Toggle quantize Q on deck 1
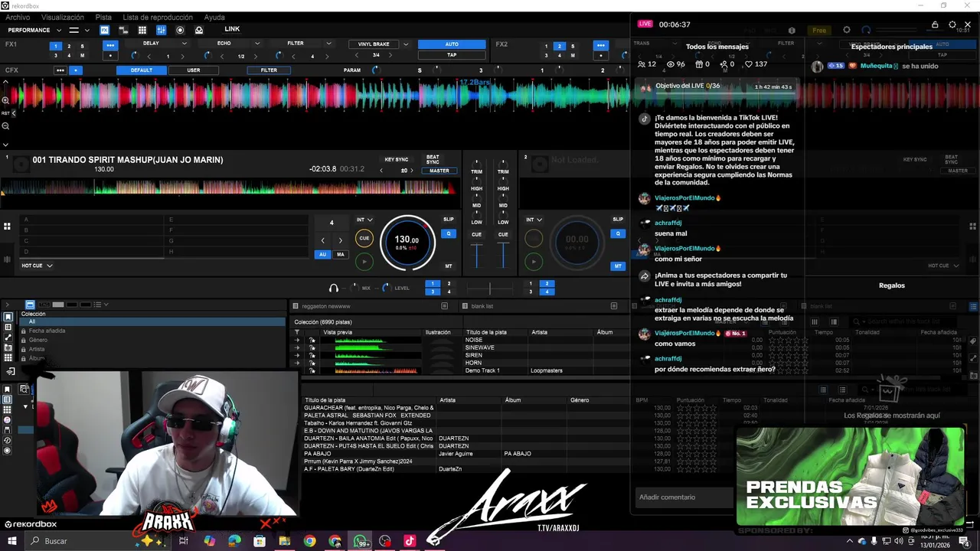Screen dimensions: 980x551 [x=449, y=233]
